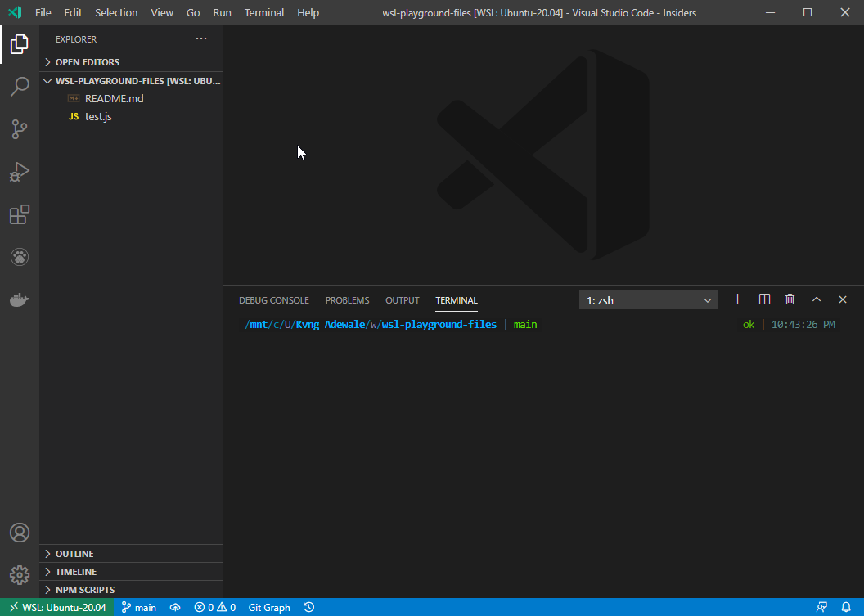Split the terminal pane

click(764, 299)
